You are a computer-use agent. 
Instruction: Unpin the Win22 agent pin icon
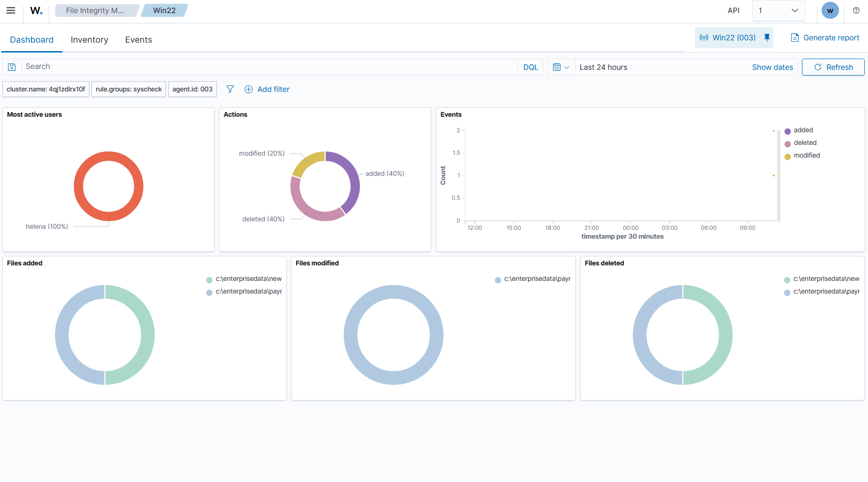tap(767, 38)
